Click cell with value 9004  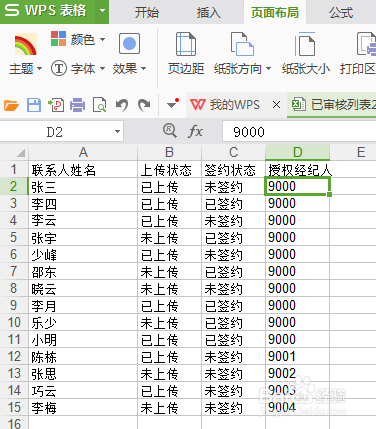pyautogui.click(x=297, y=407)
